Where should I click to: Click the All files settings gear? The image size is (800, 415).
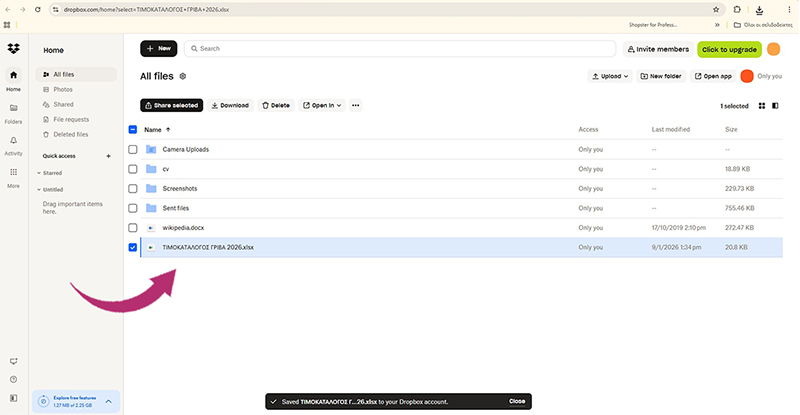point(182,76)
